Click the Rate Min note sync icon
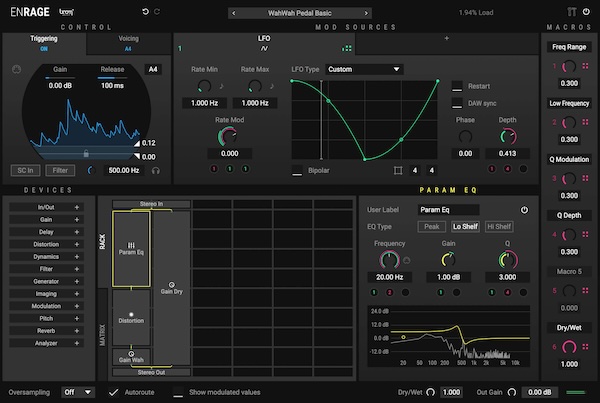 [x=222, y=86]
